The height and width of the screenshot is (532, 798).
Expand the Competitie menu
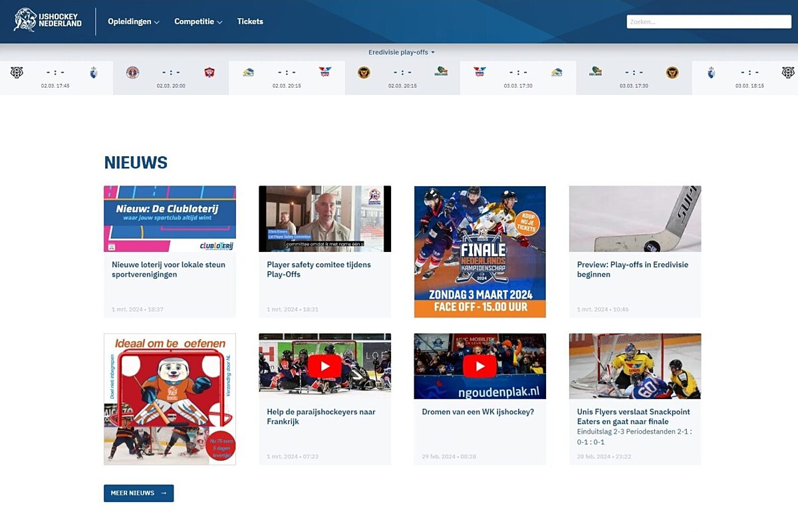coord(198,21)
